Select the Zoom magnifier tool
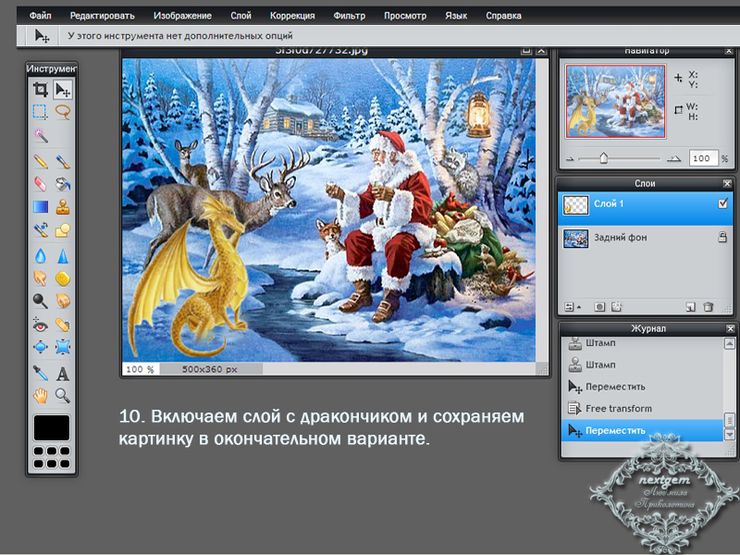The height and width of the screenshot is (555, 740). (x=62, y=395)
